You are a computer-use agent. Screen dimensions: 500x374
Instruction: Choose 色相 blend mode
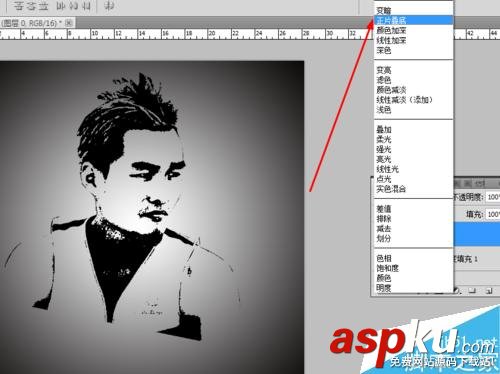(413, 258)
